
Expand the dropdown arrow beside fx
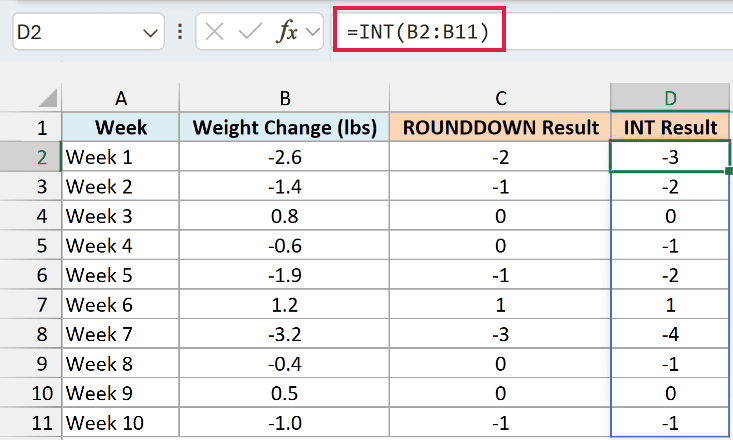coord(312,32)
